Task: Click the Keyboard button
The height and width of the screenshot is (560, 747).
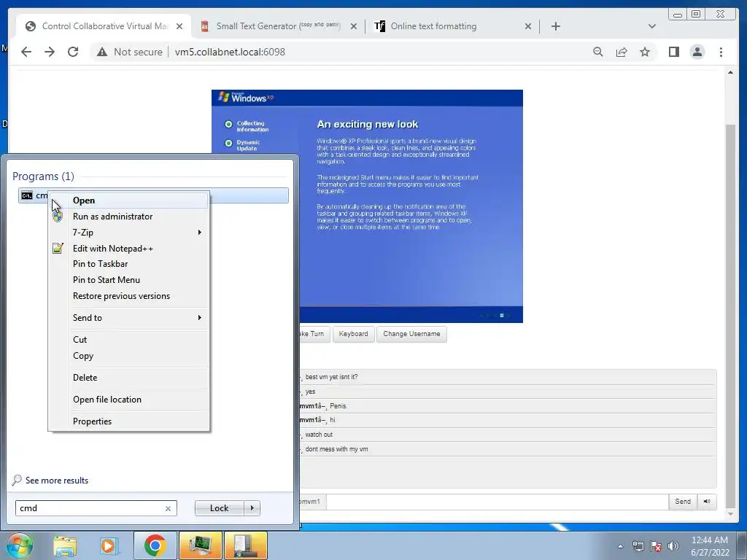Action: [354, 334]
